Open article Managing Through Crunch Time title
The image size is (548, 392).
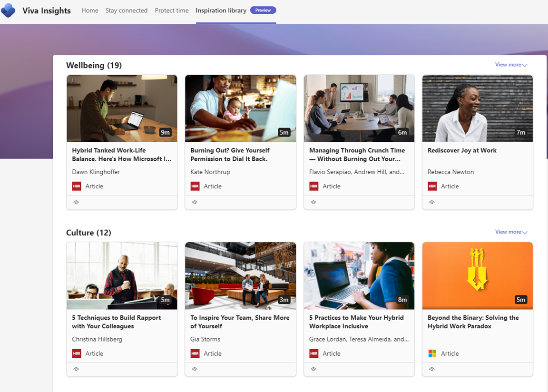(357, 155)
